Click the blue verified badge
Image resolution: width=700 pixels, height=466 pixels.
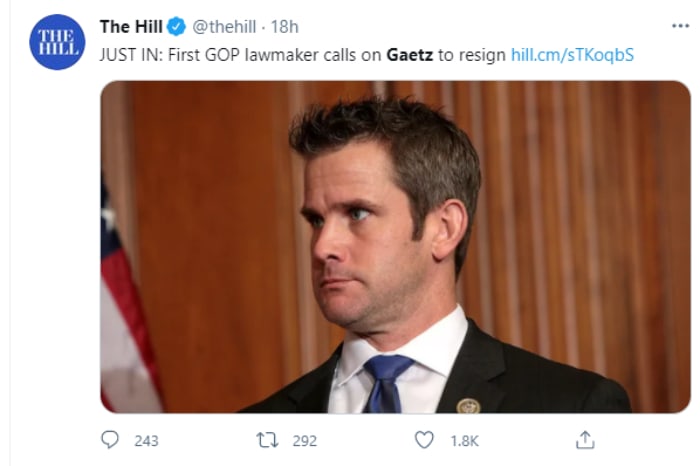176,27
